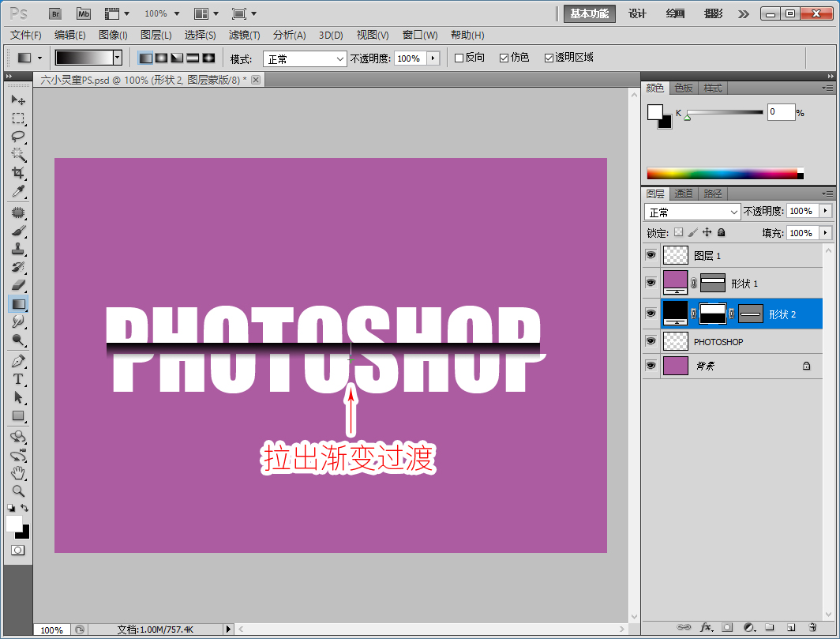Select the 绘画 workspace button
The height and width of the screenshot is (639, 840).
pyautogui.click(x=675, y=13)
